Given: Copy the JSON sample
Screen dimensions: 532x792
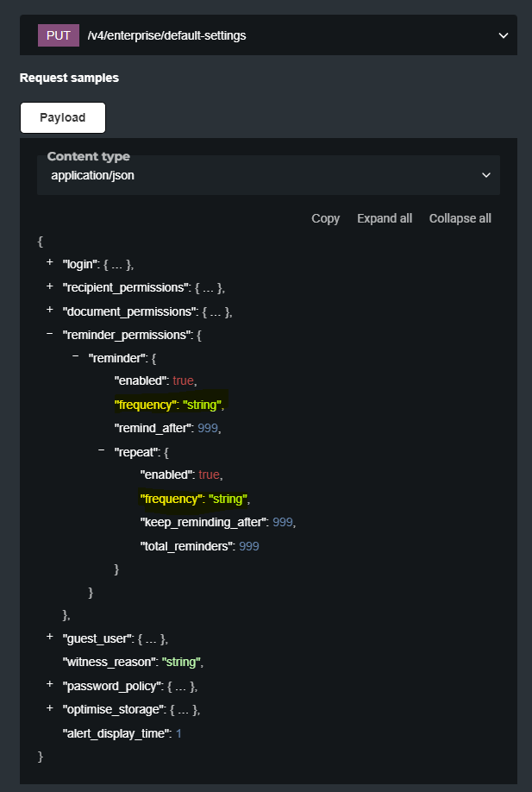Looking at the screenshot, I should tap(325, 218).
